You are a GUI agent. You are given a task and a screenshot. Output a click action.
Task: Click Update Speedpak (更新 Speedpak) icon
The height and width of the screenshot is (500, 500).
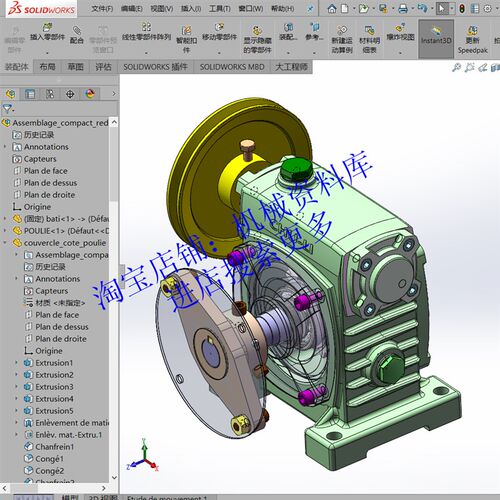472,30
